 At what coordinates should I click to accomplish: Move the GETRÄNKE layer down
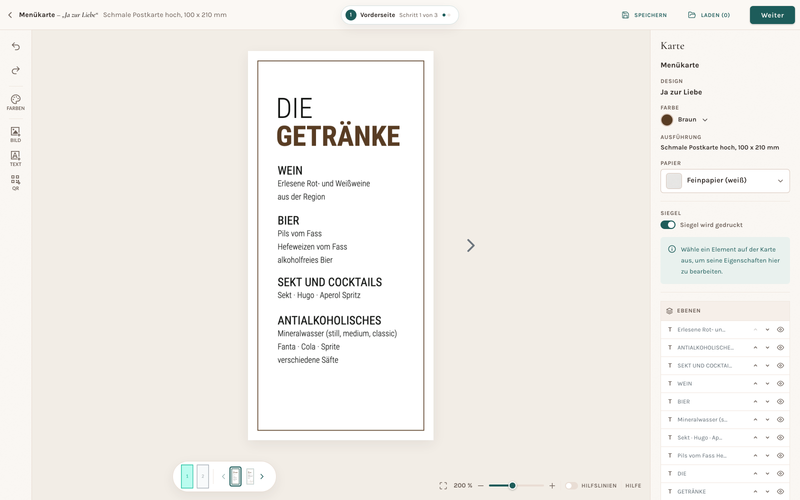tap(767, 491)
